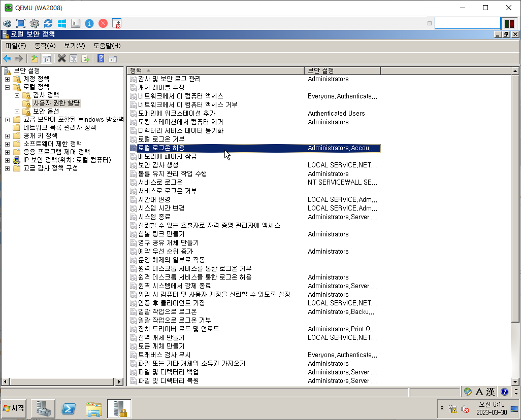
Task: Click the clock showing 오전 6:15
Action: tap(492, 404)
